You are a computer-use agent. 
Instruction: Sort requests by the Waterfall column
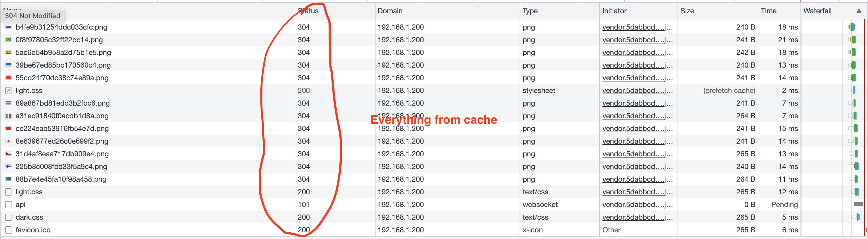tap(834, 11)
